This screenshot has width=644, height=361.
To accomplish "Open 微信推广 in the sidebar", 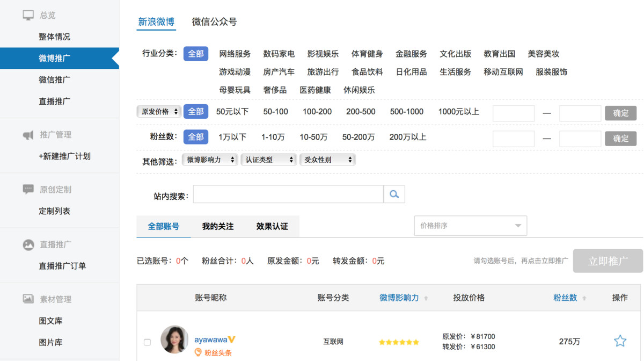I will coord(55,80).
